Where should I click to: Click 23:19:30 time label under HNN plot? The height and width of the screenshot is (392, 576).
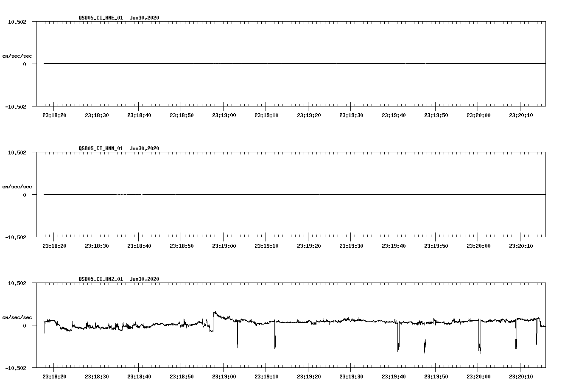point(351,246)
